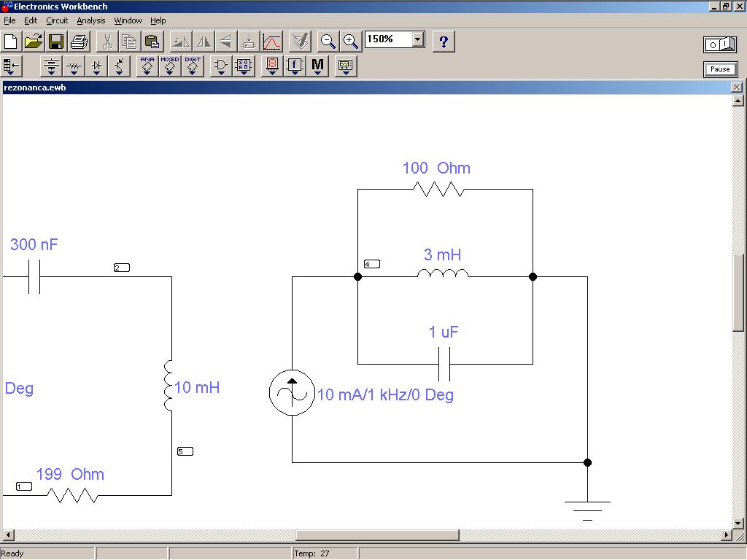The image size is (747, 560).
Task: Click the "10 mA/1 kHz/0 Deg" label
Action: pyautogui.click(x=385, y=394)
